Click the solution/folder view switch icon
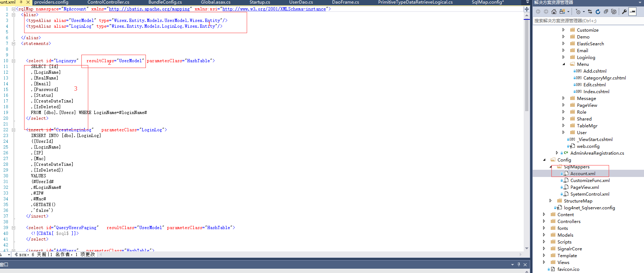644x273 pixels. [x=562, y=12]
